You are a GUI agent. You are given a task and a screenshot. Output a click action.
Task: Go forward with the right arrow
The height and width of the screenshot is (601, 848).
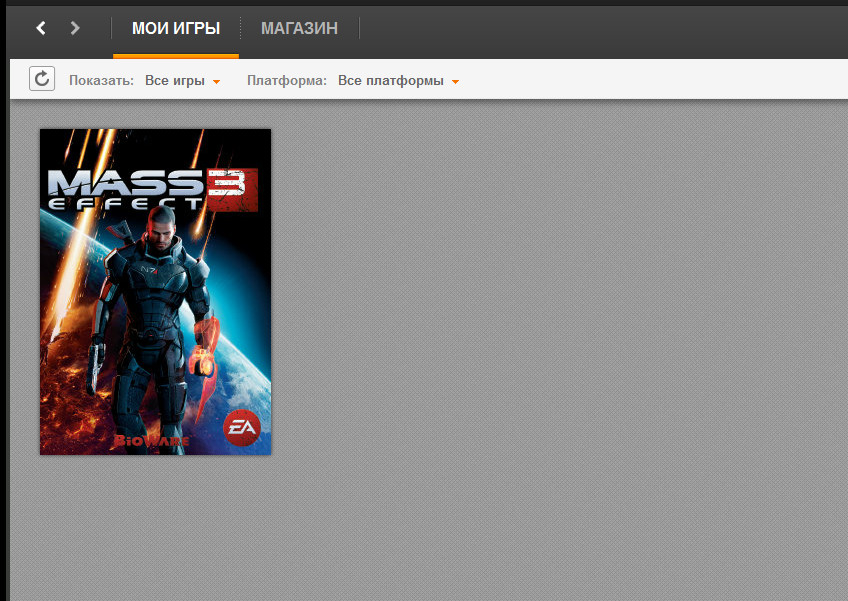click(x=75, y=28)
